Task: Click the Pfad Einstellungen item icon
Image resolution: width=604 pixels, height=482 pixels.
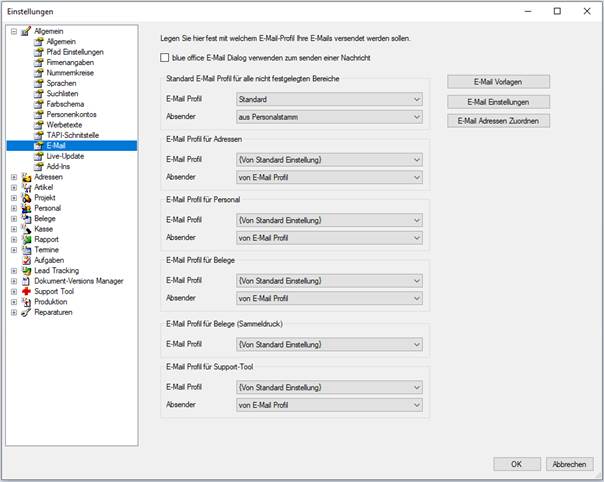Action: 39,52
